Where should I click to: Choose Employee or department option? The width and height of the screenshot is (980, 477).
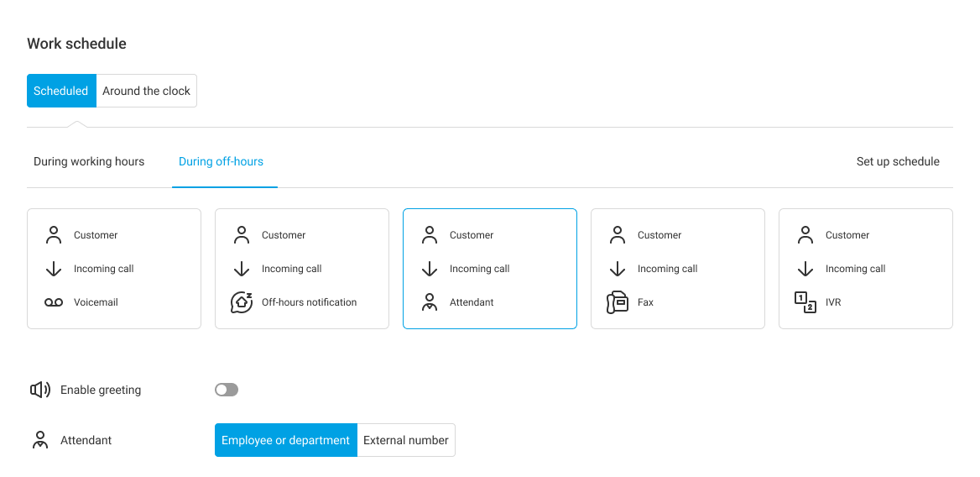(x=285, y=440)
